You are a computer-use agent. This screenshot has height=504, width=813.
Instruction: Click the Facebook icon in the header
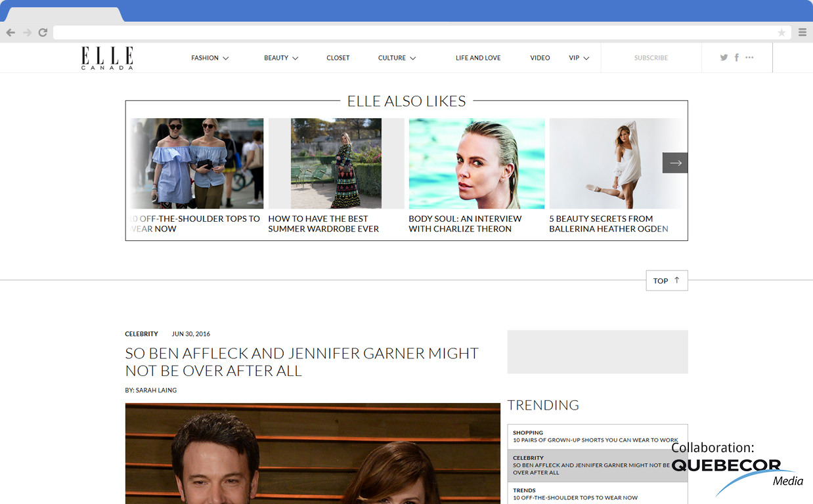736,57
